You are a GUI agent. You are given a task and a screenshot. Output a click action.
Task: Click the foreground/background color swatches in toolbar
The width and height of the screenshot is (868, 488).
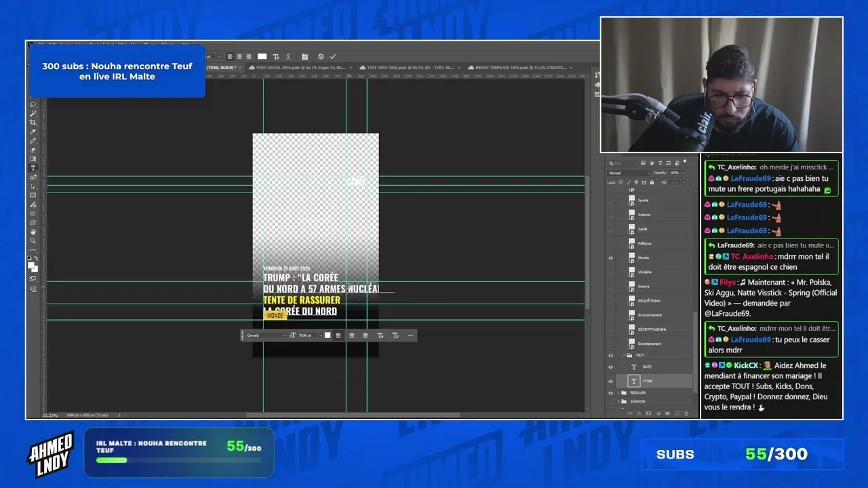tap(33, 266)
